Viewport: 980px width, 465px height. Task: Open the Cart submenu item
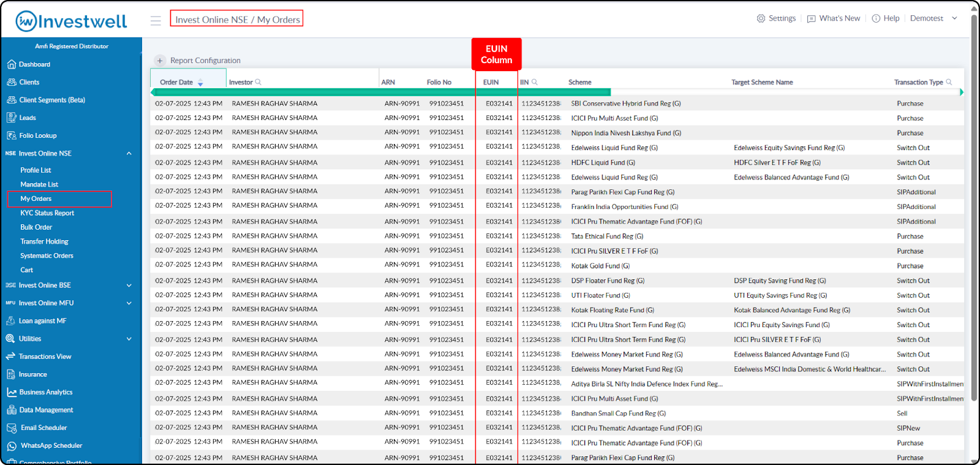pos(26,270)
